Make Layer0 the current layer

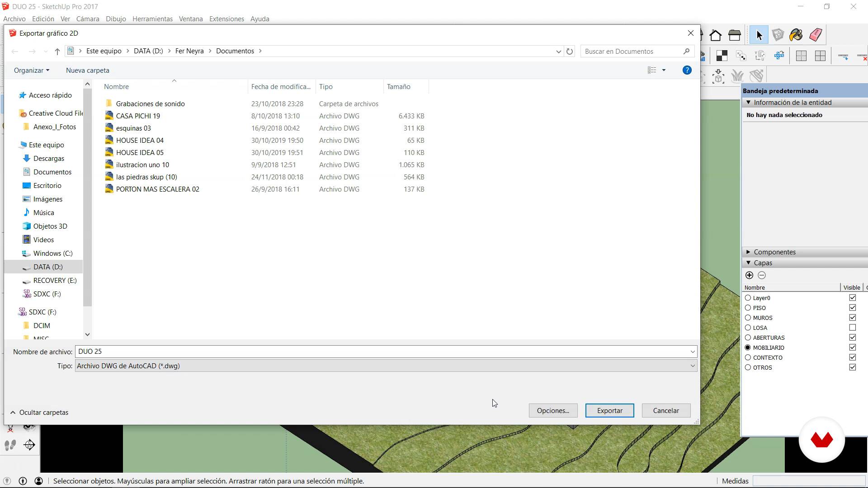pyautogui.click(x=748, y=298)
